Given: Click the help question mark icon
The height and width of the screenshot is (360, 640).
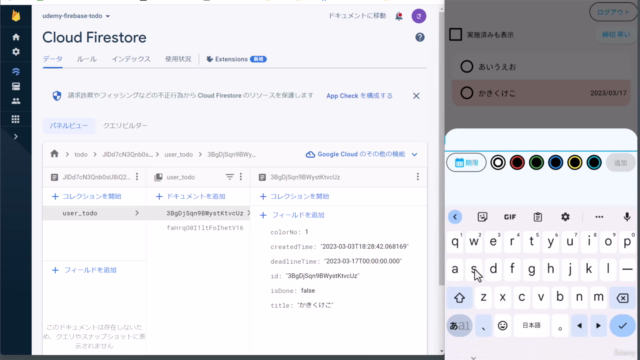Looking at the screenshot, I should click(420, 38).
